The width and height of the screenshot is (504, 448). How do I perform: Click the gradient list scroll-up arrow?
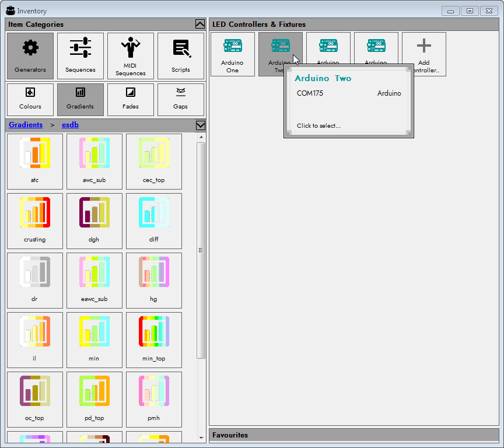pyautogui.click(x=201, y=137)
